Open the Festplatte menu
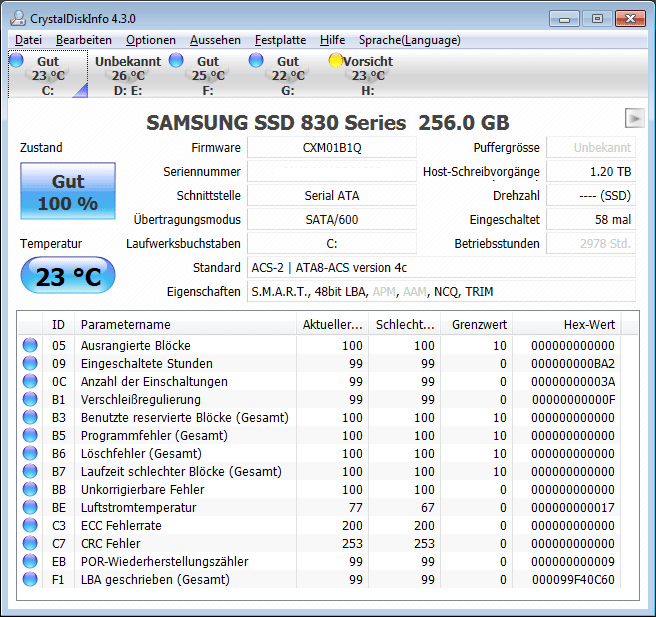 pyautogui.click(x=280, y=40)
